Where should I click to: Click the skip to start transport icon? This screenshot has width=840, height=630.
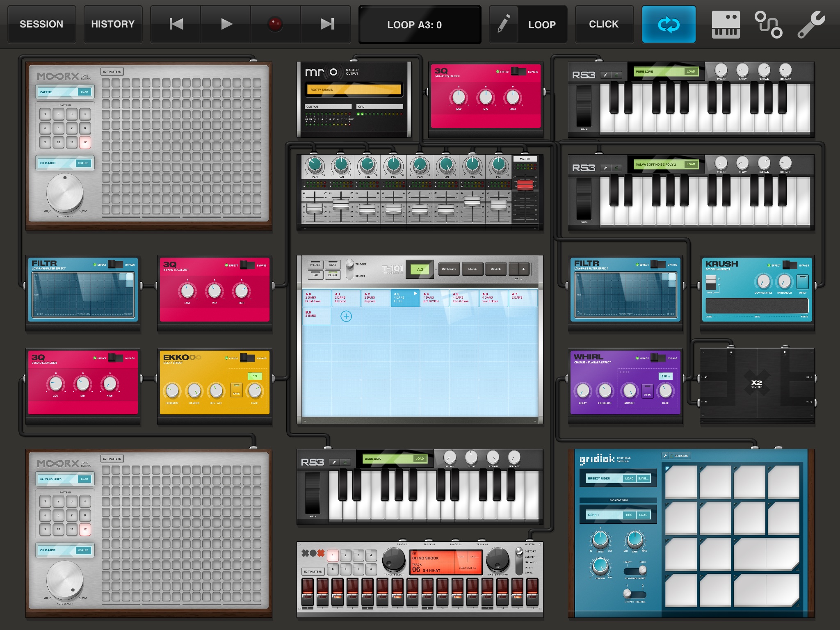176,24
